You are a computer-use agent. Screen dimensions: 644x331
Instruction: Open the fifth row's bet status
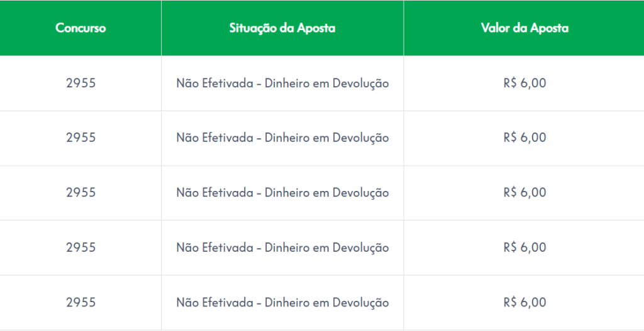click(282, 302)
